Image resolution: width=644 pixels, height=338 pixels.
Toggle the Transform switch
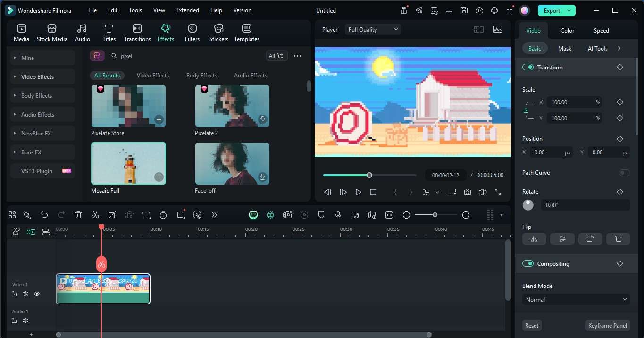click(527, 68)
